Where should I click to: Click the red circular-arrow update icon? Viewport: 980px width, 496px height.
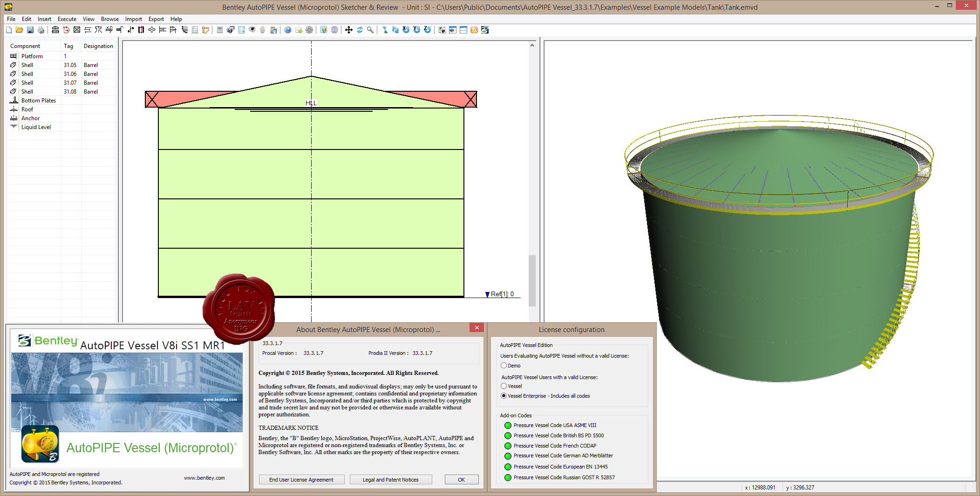[x=66, y=30]
